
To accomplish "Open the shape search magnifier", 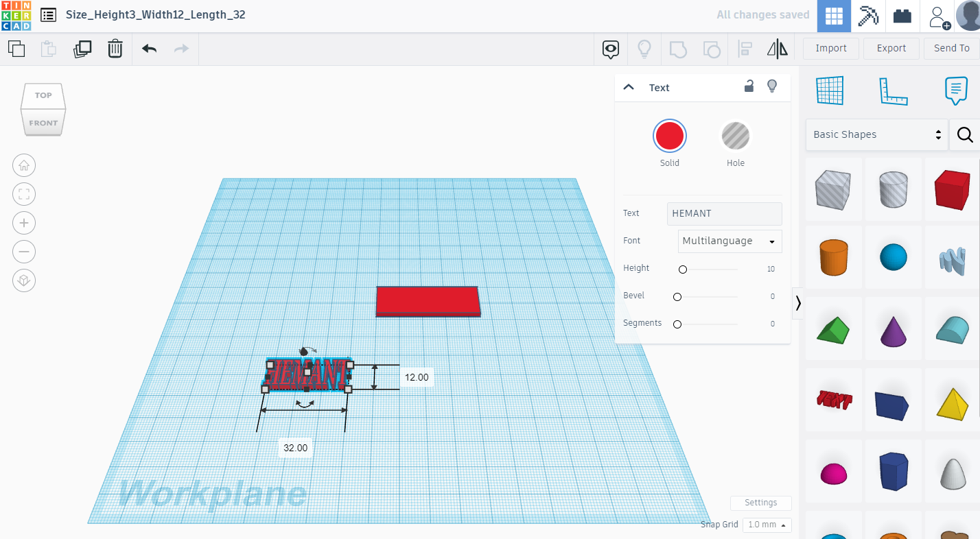I will (964, 134).
